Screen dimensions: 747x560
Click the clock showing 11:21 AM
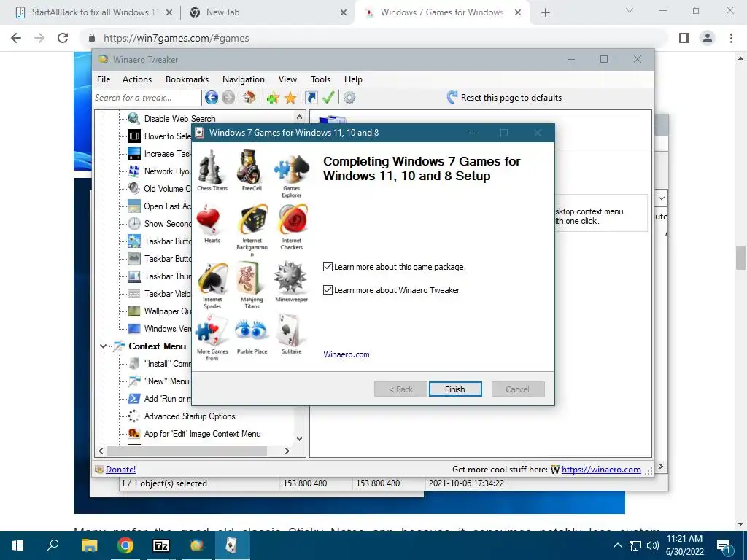click(684, 539)
